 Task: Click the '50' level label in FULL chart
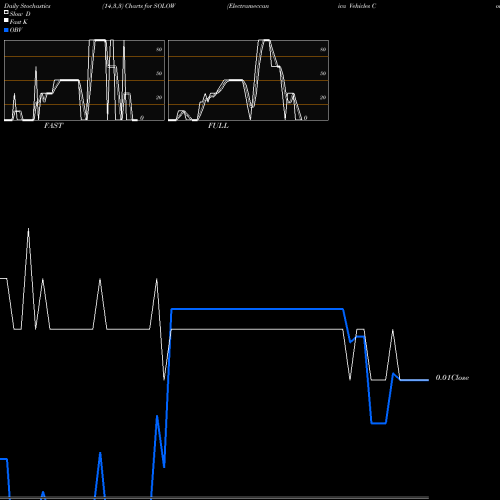pyautogui.click(x=323, y=73)
